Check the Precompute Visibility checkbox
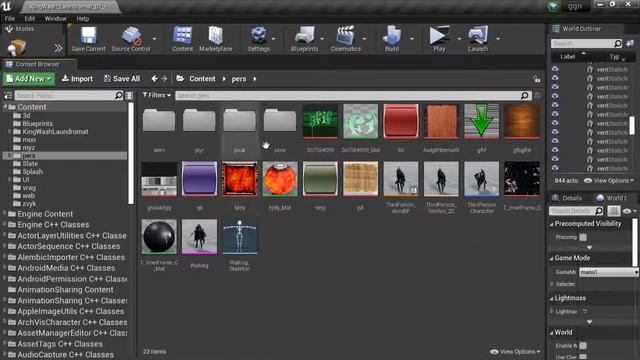The width and height of the screenshot is (640, 360). [583, 237]
